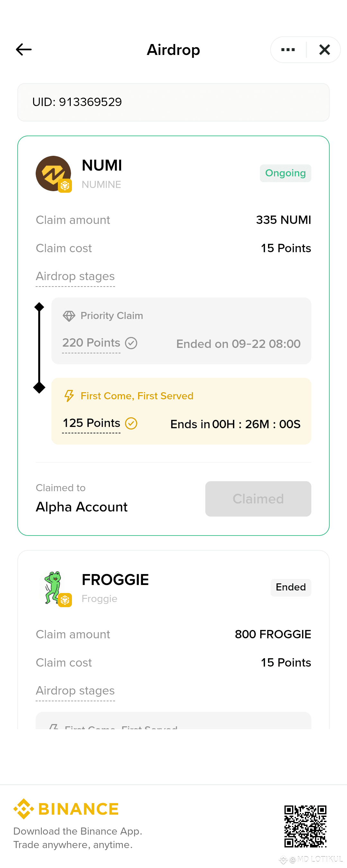Open the three-dot more options menu

288,49
